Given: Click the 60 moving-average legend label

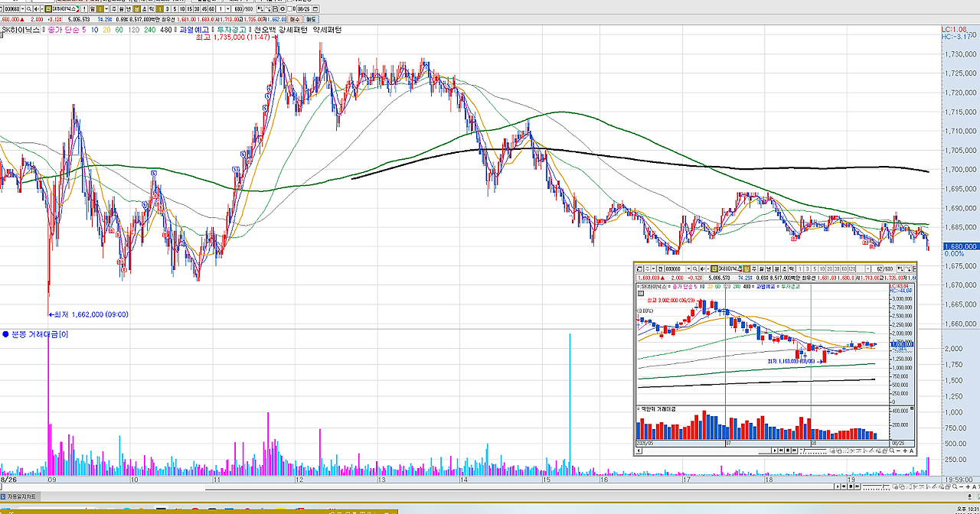Looking at the screenshot, I should pyautogui.click(x=119, y=30).
